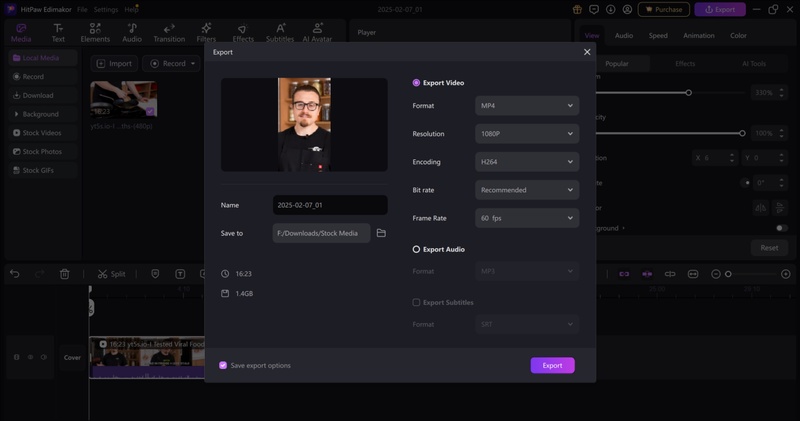Expand the Resolution 1080P dropdown

pos(526,133)
